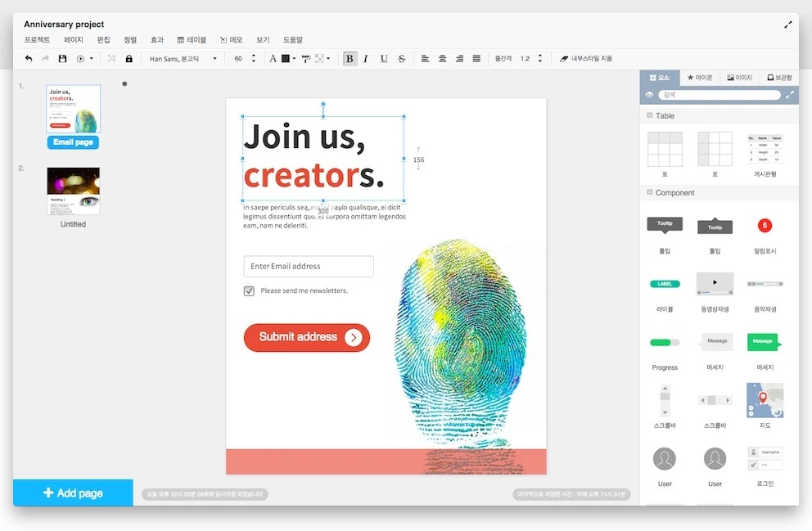The width and height of the screenshot is (812, 531).
Task: Collapse the Table section
Action: pyautogui.click(x=649, y=115)
